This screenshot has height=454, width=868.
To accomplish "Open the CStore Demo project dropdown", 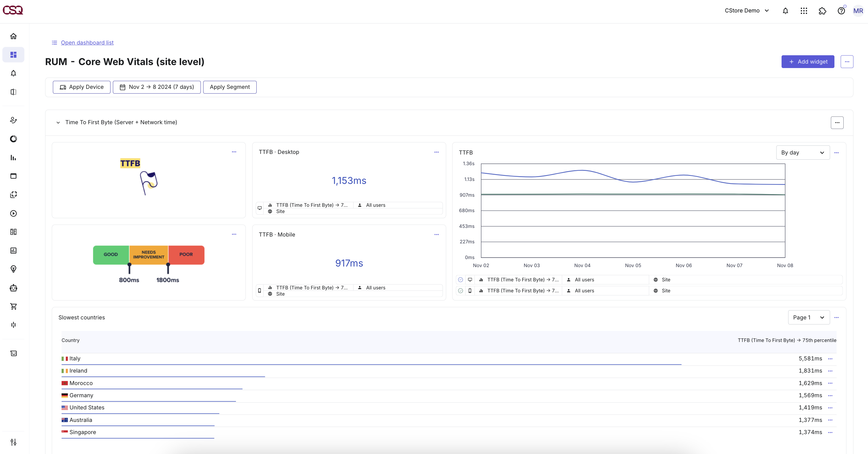I will click(747, 10).
